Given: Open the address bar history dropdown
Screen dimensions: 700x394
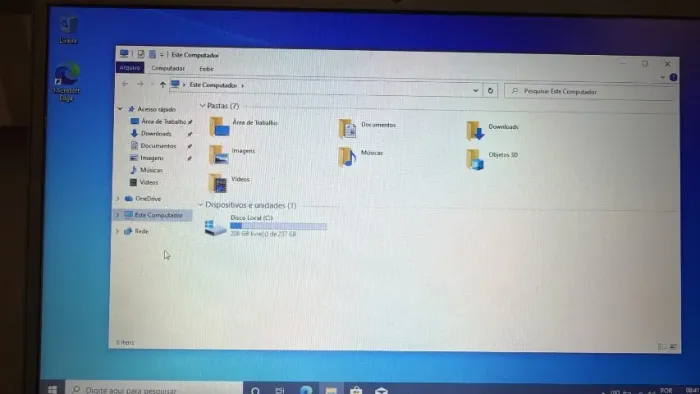Looking at the screenshot, I should click(475, 90).
